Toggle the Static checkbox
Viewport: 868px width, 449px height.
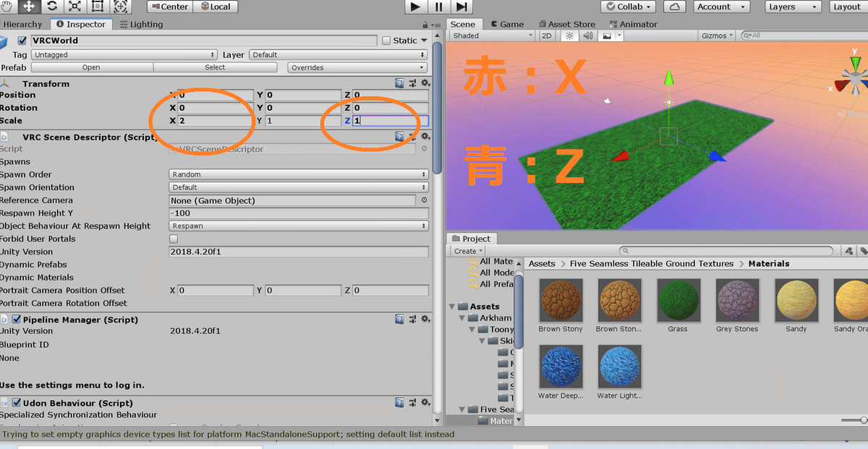[x=386, y=40]
